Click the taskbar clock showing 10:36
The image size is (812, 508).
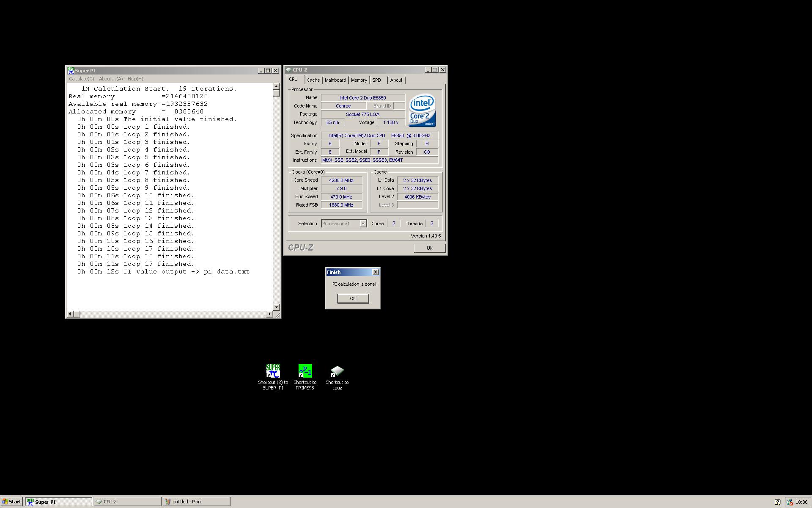[x=801, y=502]
